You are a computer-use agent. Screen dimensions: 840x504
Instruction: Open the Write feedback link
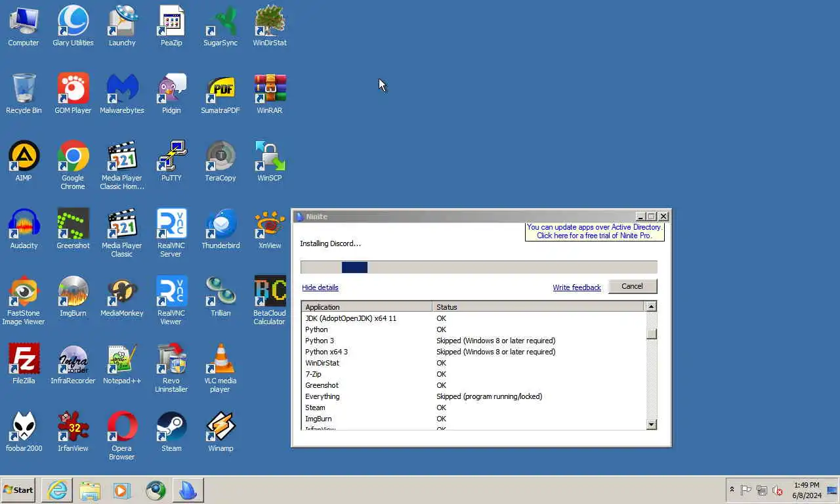coord(577,287)
